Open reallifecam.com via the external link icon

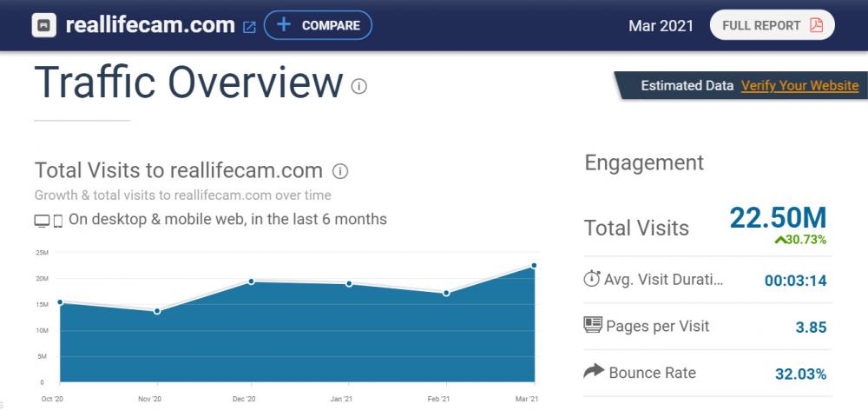point(249,27)
